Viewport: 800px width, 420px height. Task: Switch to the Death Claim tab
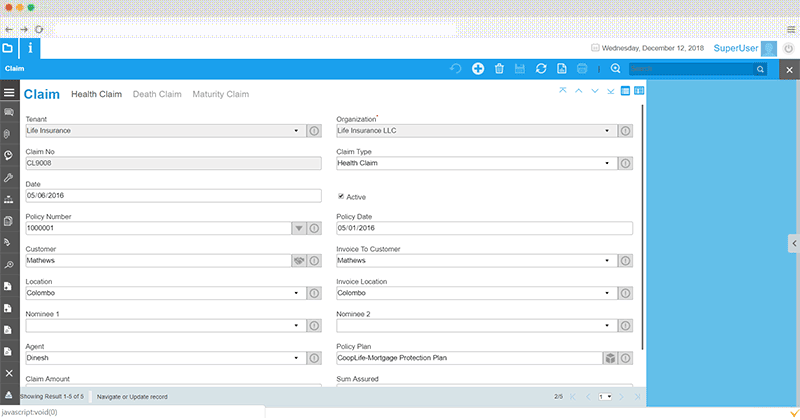pyautogui.click(x=157, y=94)
